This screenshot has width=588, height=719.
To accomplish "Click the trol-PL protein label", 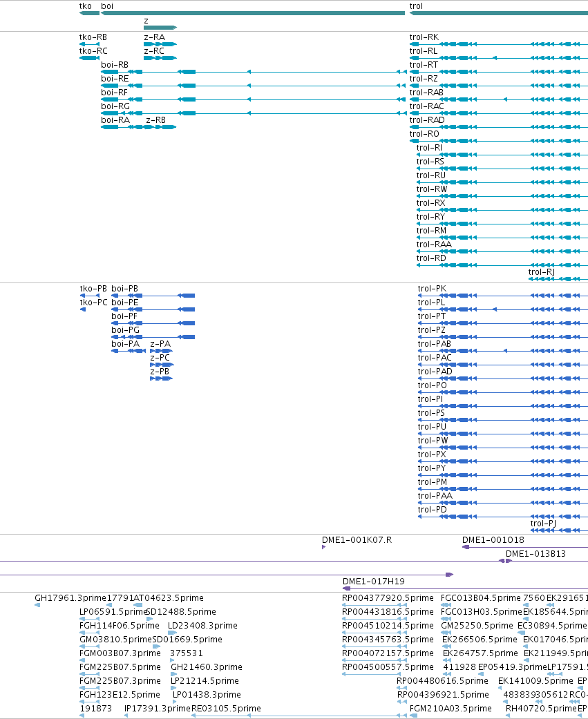I will click(x=431, y=303).
